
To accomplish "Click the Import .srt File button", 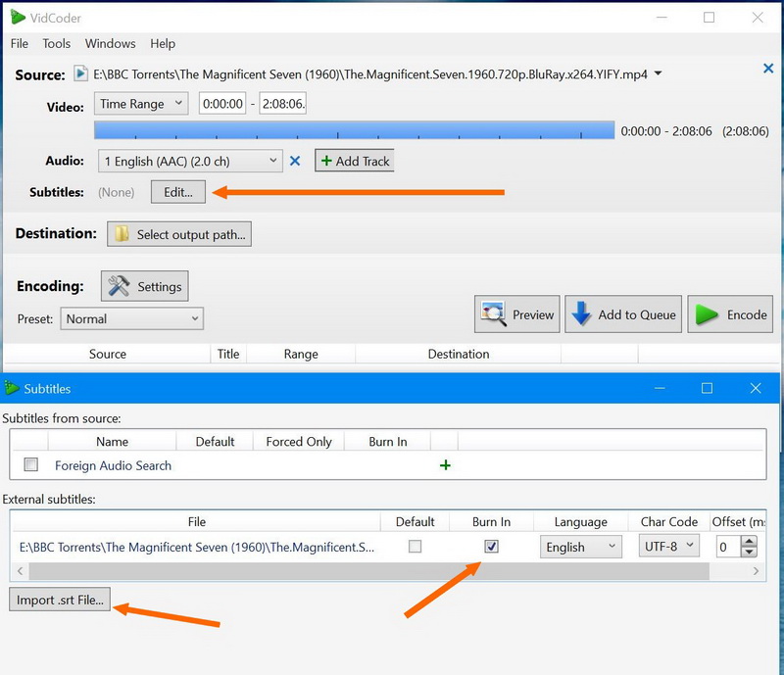I will 59,600.
